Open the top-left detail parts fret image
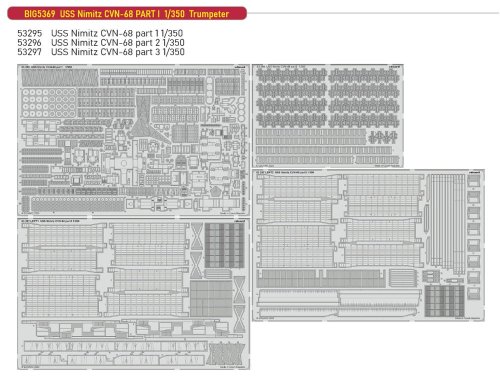Screen dimensions: 500x386 tap(133, 140)
